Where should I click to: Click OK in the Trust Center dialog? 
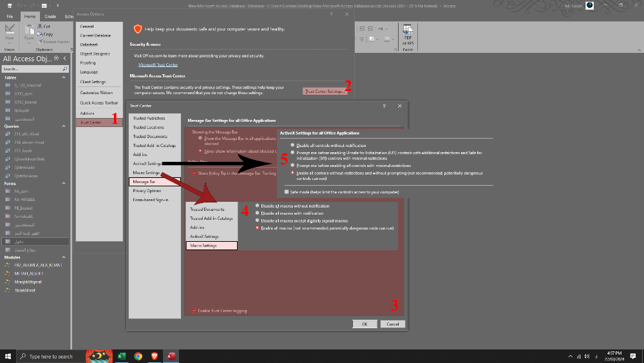click(x=365, y=324)
